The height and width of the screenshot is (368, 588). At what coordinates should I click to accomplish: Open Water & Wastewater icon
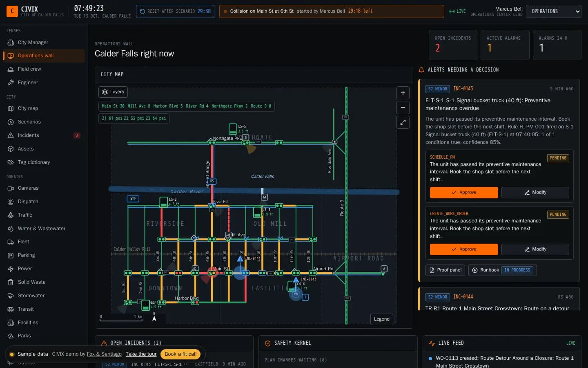point(11,229)
